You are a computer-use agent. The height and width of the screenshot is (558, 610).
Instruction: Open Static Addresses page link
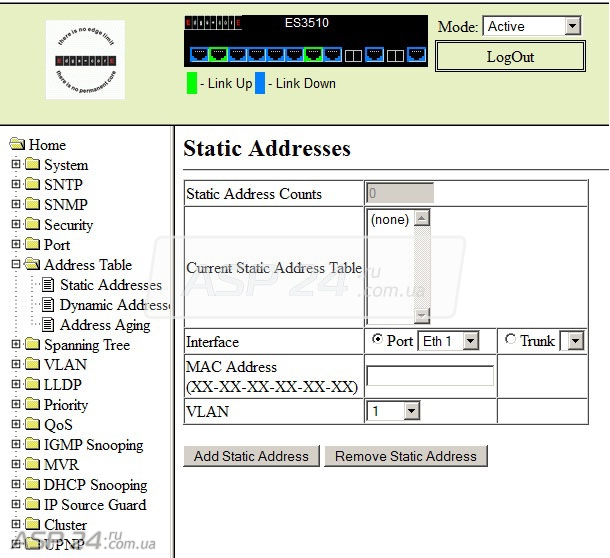(x=111, y=285)
